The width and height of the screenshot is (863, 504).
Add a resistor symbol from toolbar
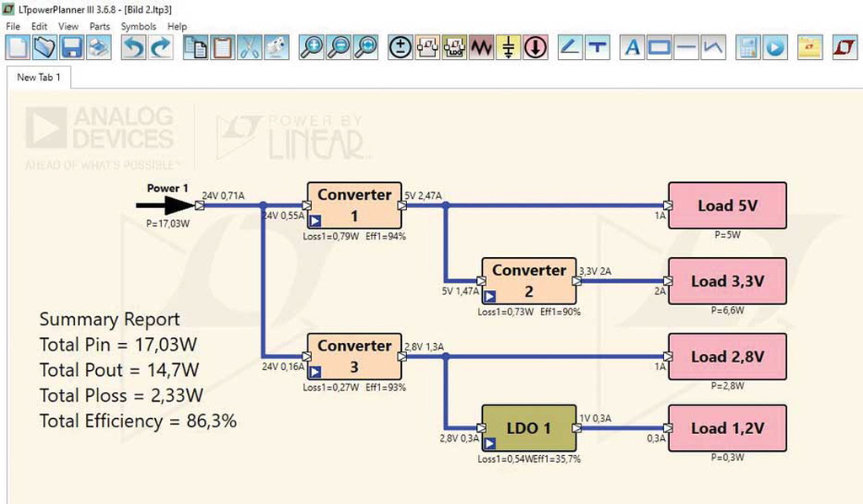481,48
